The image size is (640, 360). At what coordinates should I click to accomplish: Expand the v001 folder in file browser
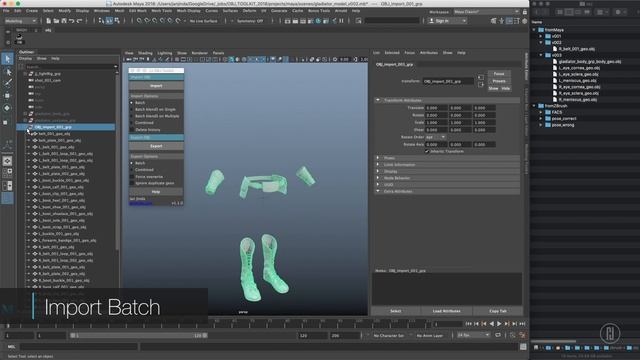541,36
